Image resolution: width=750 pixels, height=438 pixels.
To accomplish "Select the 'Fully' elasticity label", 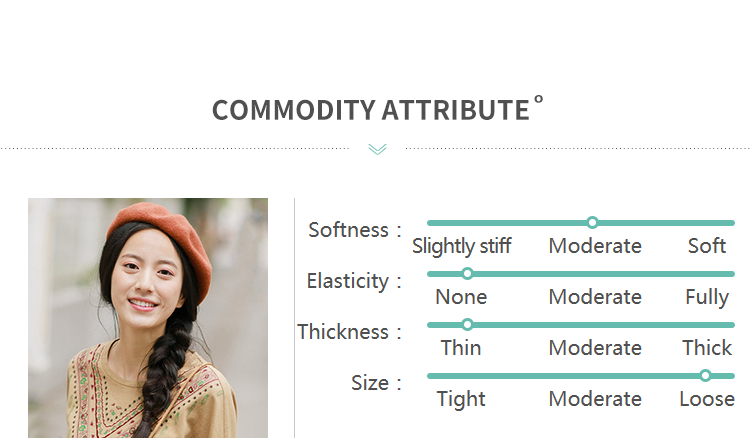I will [x=707, y=297].
